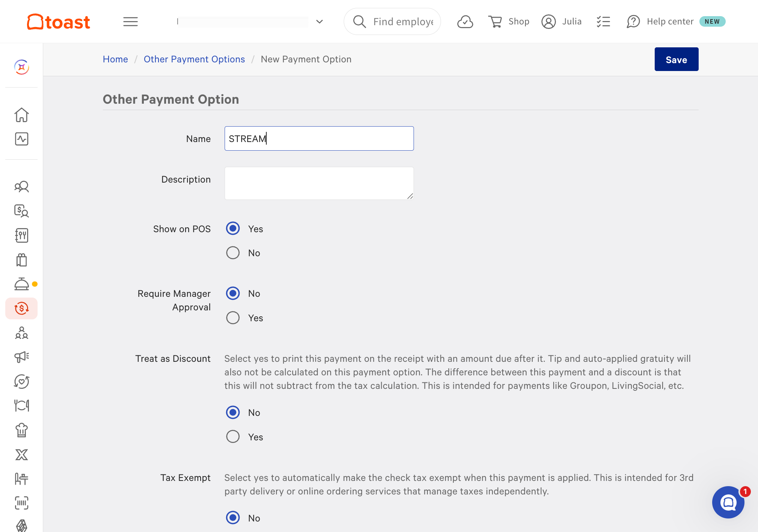The height and width of the screenshot is (532, 758).
Task: Select Yes for Require Manager Approval
Action: coord(233,318)
